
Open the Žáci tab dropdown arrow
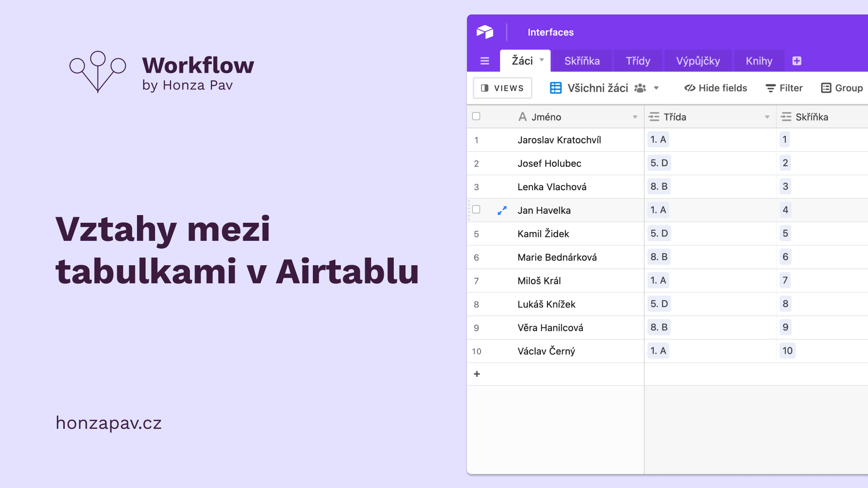542,60
